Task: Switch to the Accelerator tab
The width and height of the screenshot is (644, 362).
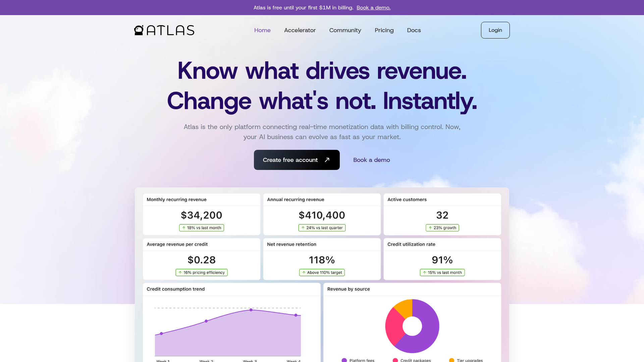Action: [300, 30]
